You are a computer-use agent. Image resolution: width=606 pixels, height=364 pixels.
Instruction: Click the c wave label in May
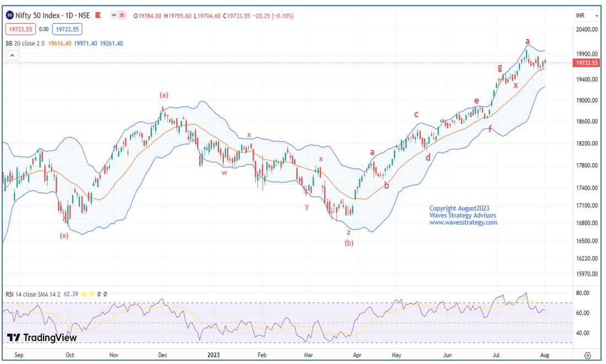[x=416, y=114]
